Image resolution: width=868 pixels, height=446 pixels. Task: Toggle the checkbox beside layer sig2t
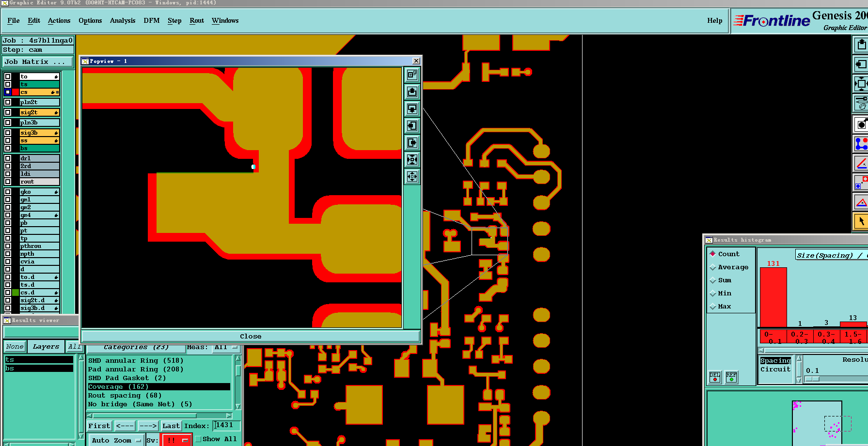click(x=8, y=112)
